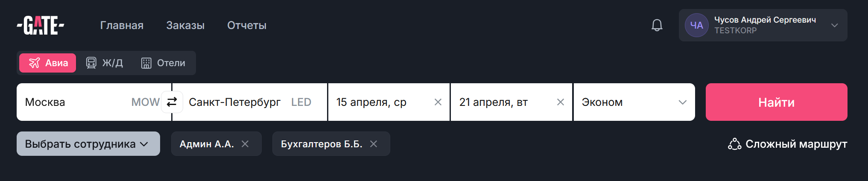Switch to the Ж/Д train search
The image size is (868, 181).
click(105, 63)
